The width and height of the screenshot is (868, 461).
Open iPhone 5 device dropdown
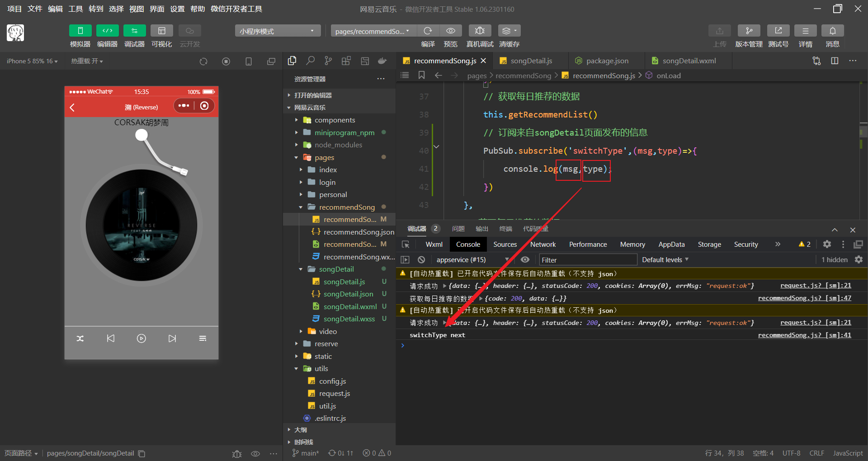[32, 61]
